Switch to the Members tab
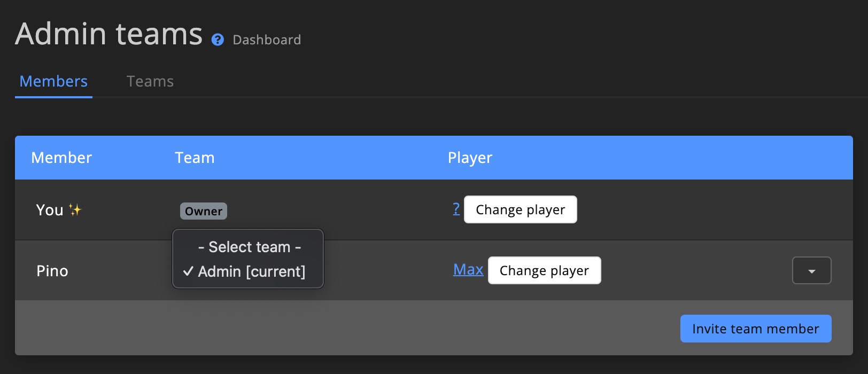This screenshot has height=374, width=868. pyautogui.click(x=53, y=81)
